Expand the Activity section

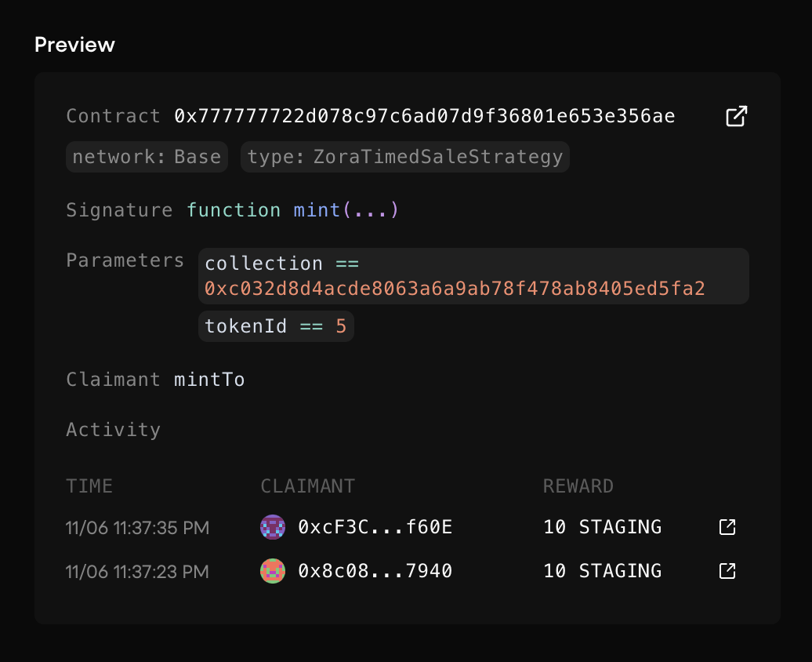point(113,429)
